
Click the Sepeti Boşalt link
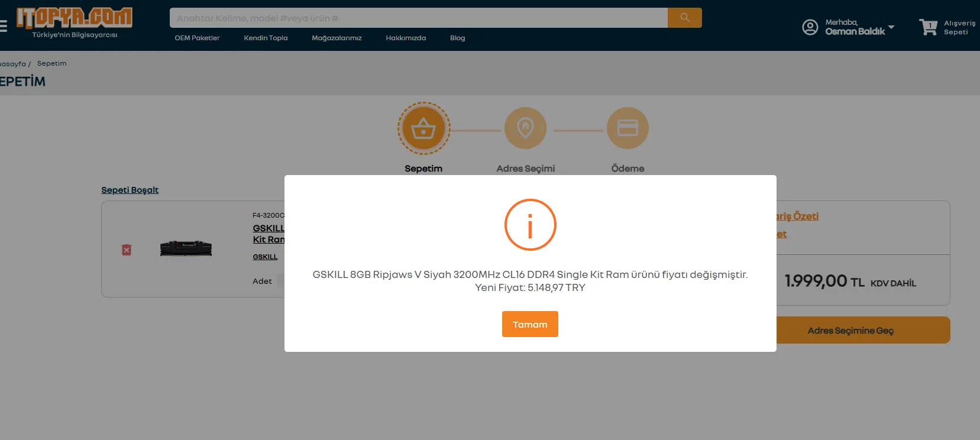pos(130,190)
